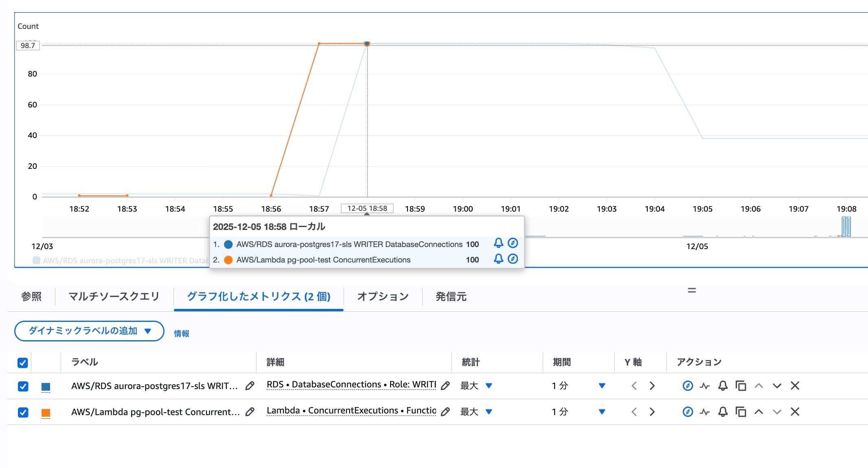Image resolution: width=868 pixels, height=468 pixels.
Task: Select the orange color swatch for the Lambda metric
Action: (x=46, y=411)
